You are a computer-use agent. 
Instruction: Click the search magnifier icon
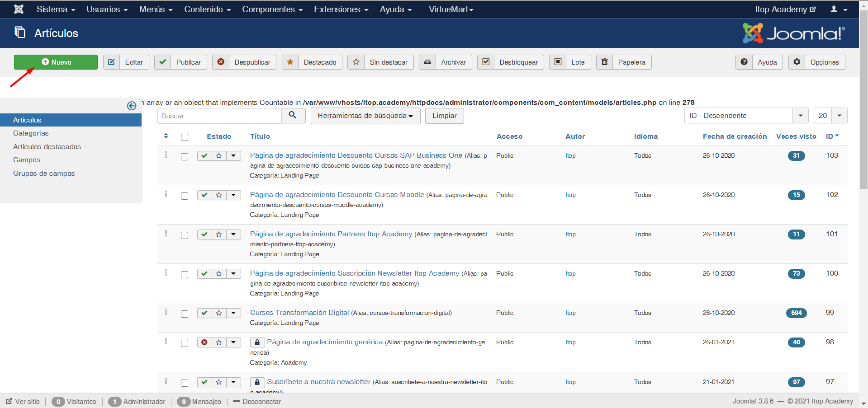click(x=293, y=116)
